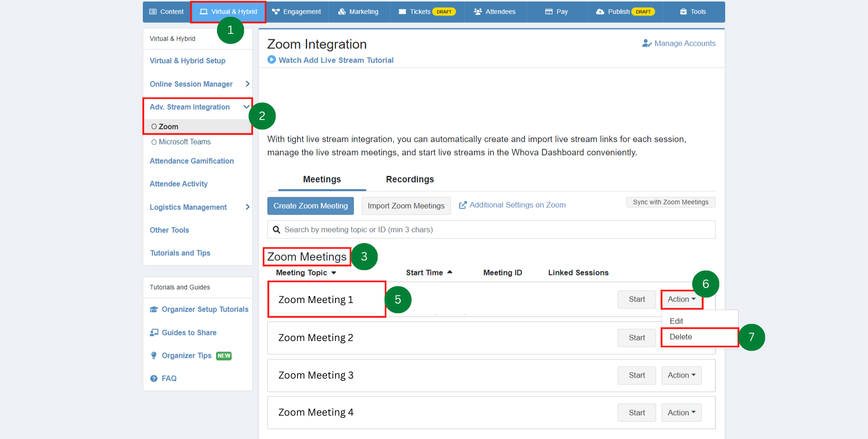The width and height of the screenshot is (868, 439).
Task: Switch to the Recordings tab
Action: click(410, 179)
